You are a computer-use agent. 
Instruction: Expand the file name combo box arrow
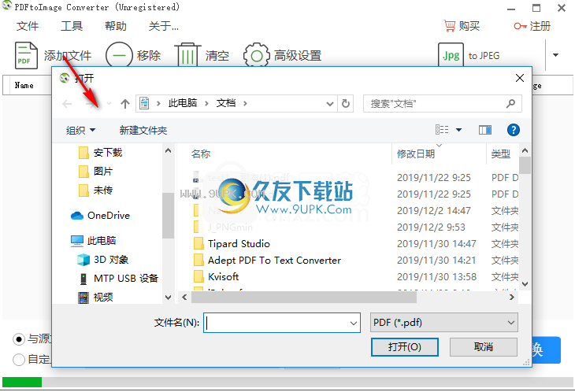pos(353,324)
